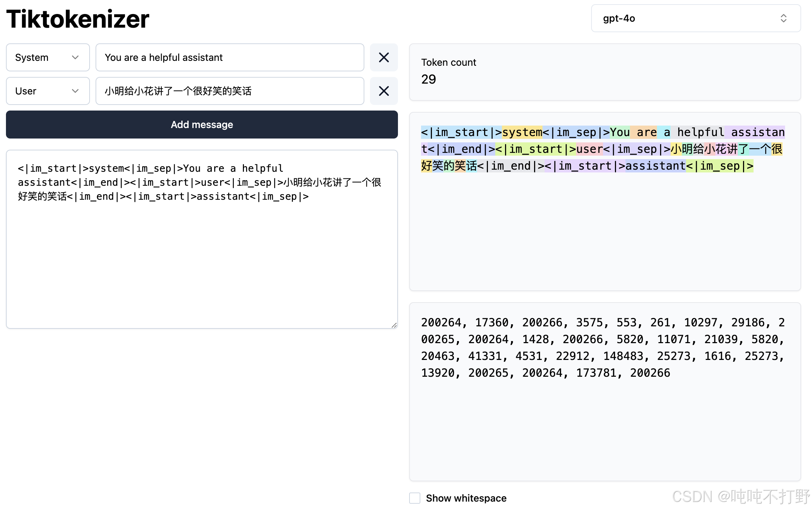Viewport: 812px width, 510px height.
Task: Click the Token count value 29
Action: point(428,79)
